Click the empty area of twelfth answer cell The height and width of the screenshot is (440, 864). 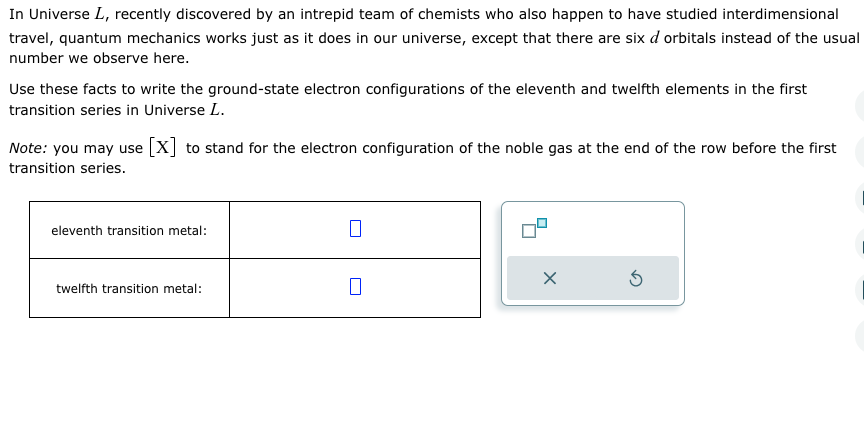pos(419,289)
